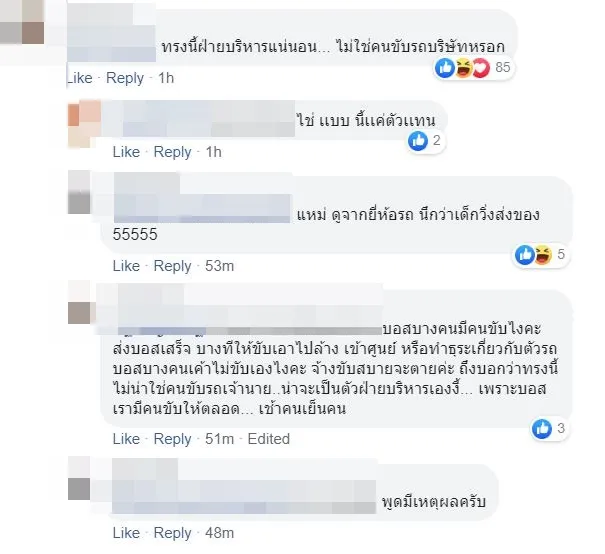Like the comment posted 51m ago
This screenshot has height=554, width=605.
126,439
